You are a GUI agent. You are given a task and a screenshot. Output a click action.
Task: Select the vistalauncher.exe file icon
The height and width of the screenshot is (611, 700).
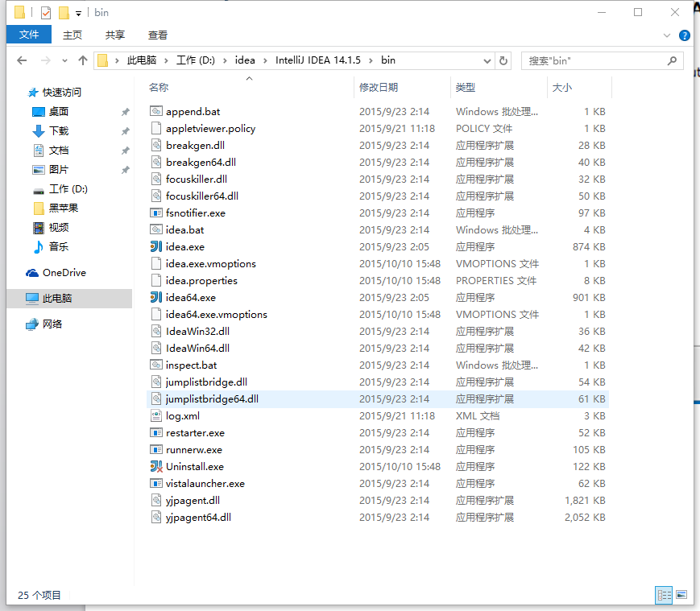(155, 484)
